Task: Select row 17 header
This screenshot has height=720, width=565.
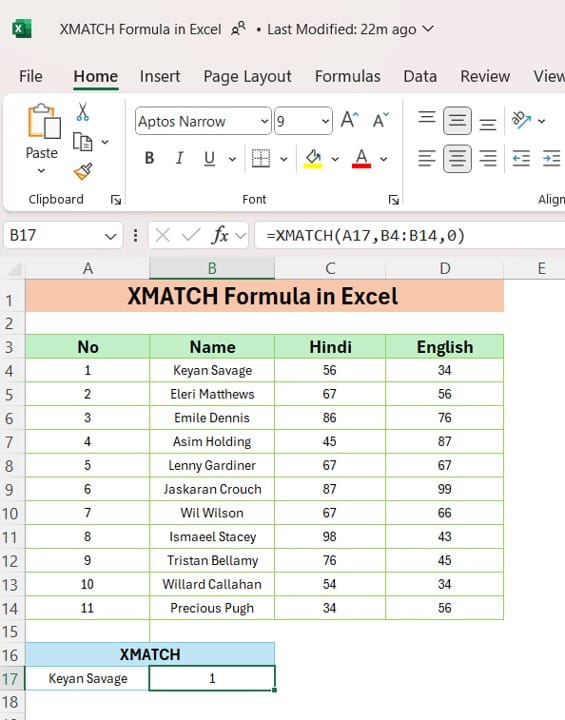Action: pyautogui.click(x=11, y=679)
